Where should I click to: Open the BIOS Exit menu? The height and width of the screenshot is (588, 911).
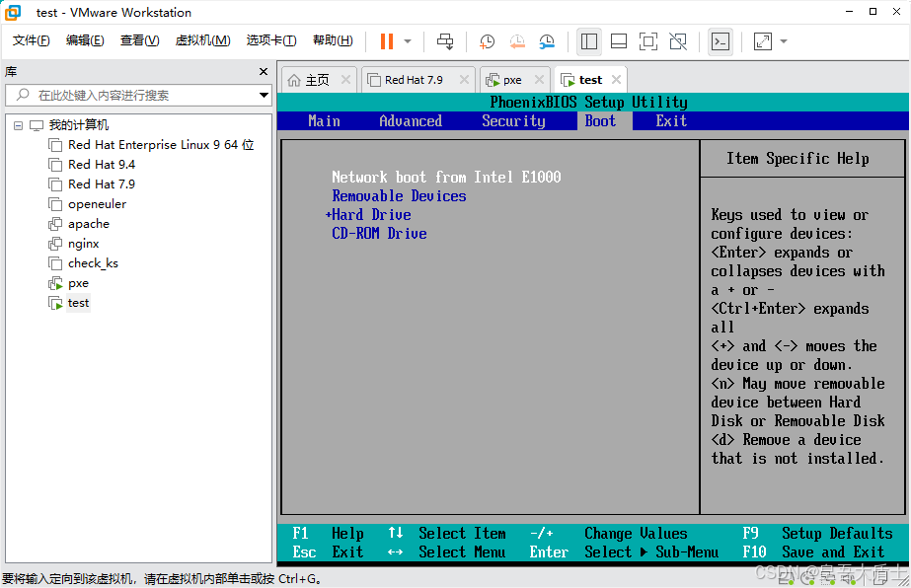[x=671, y=120]
